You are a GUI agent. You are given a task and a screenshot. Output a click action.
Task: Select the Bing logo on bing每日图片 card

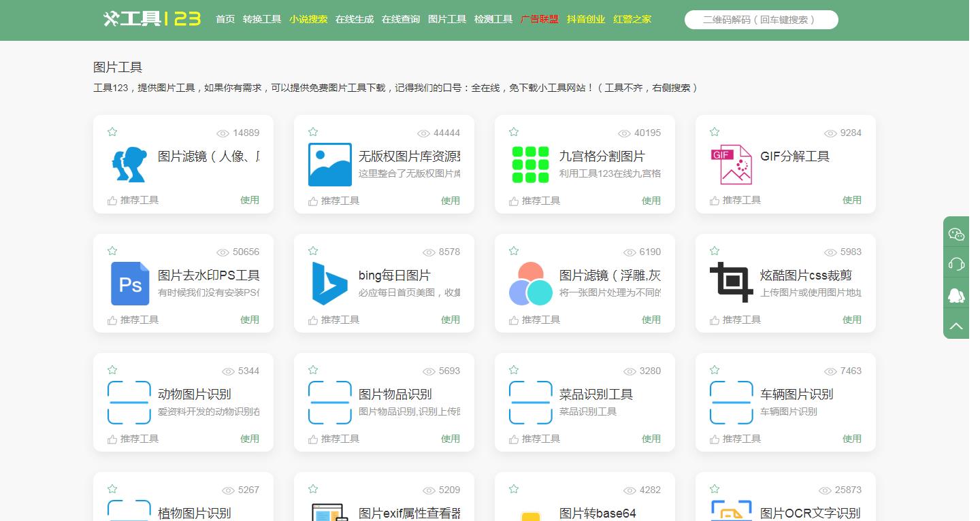(x=329, y=284)
